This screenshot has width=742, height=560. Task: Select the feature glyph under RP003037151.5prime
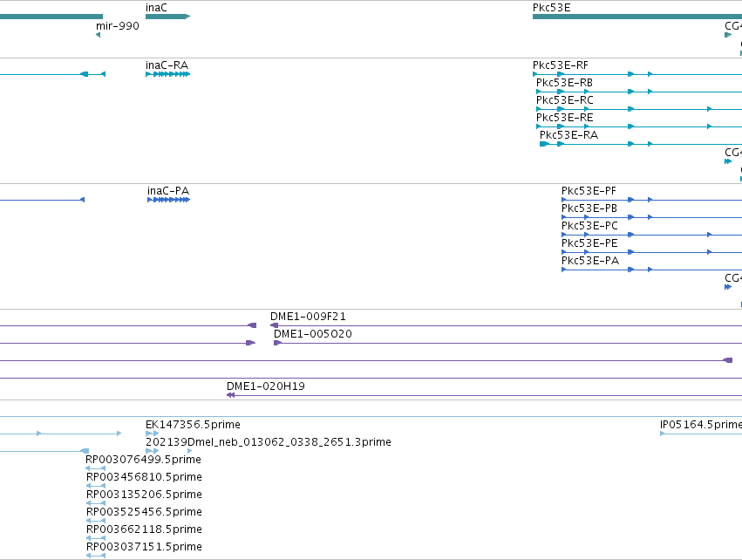[96, 556]
